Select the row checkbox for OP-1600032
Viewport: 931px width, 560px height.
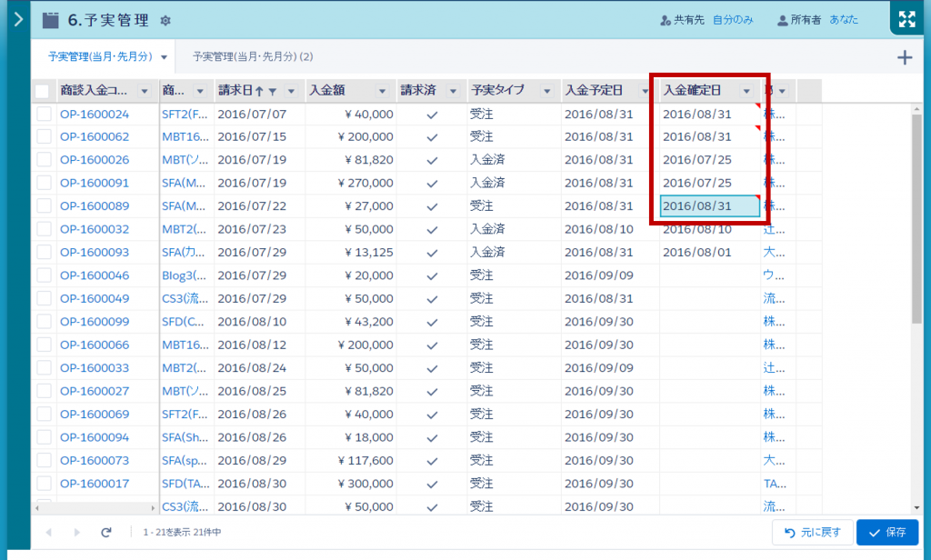[44, 229]
